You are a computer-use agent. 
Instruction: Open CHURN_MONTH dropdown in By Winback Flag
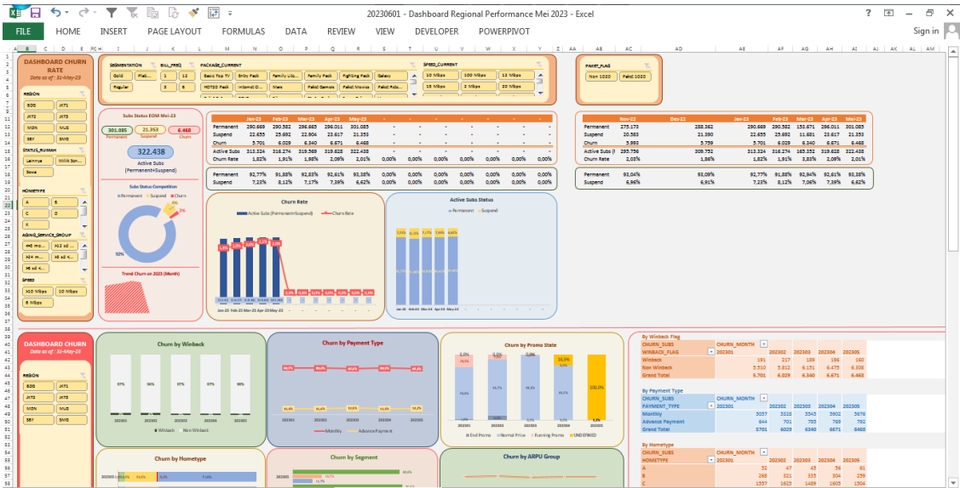[x=763, y=344]
